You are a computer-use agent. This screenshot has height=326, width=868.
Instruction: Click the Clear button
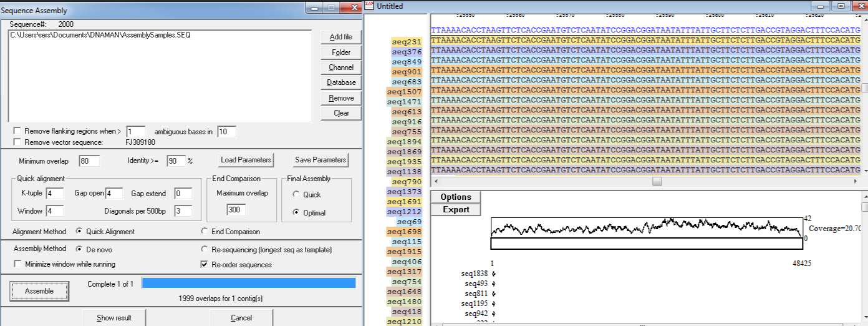(x=340, y=113)
